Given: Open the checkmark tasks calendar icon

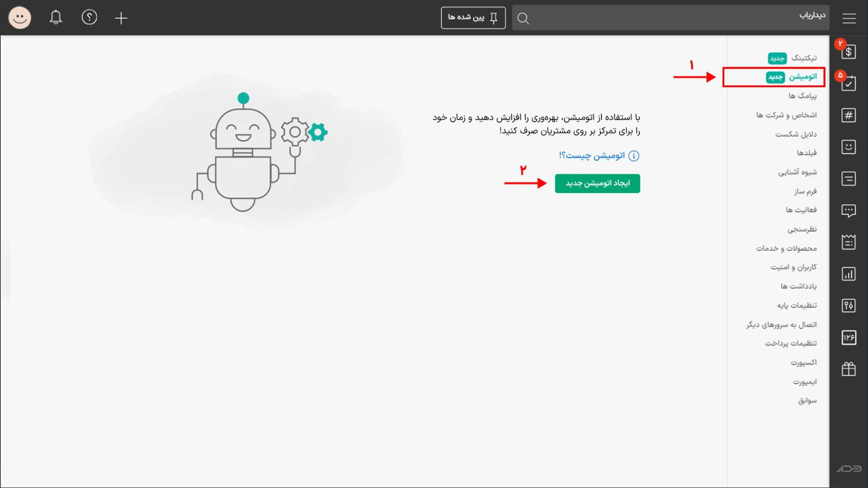Looking at the screenshot, I should [x=848, y=83].
